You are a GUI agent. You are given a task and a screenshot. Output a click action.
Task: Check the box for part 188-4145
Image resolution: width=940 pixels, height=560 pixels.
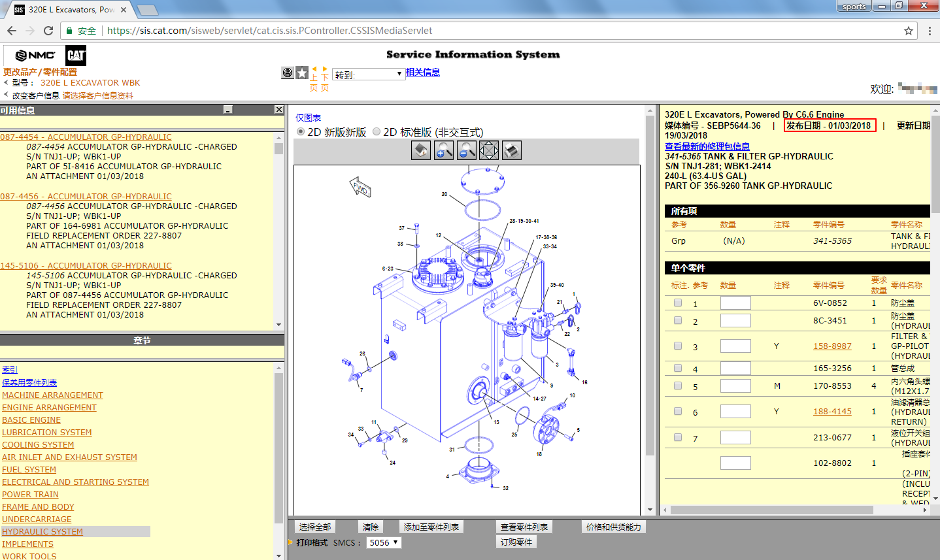[x=678, y=412]
